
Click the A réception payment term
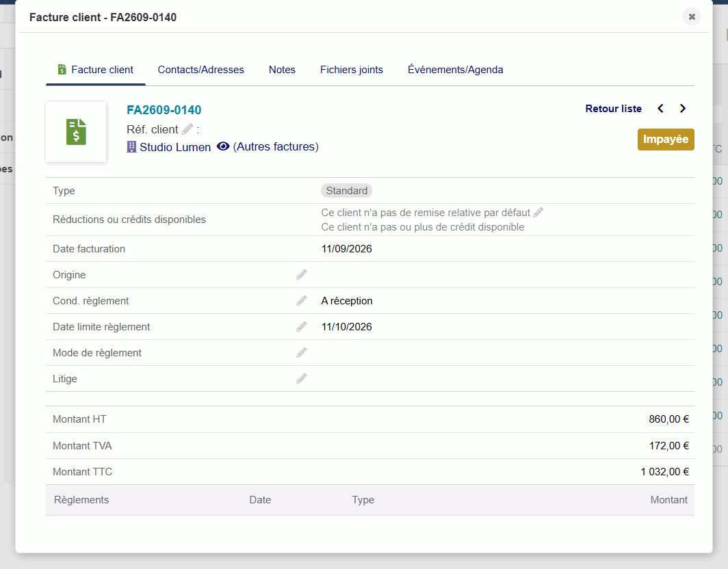point(347,301)
